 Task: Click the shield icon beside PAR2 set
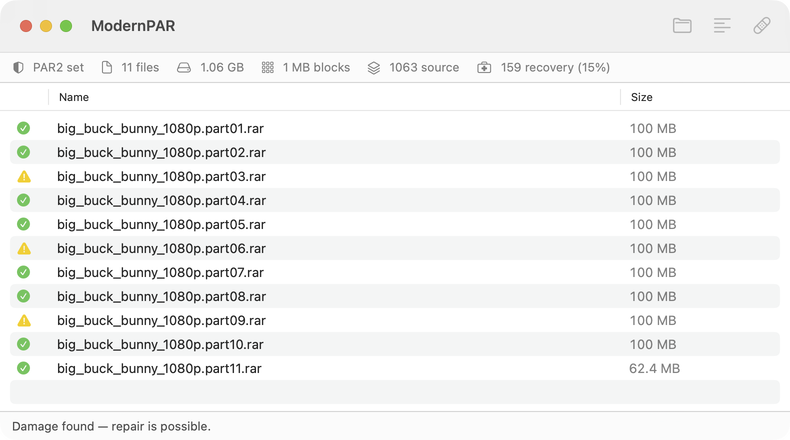[x=19, y=68]
